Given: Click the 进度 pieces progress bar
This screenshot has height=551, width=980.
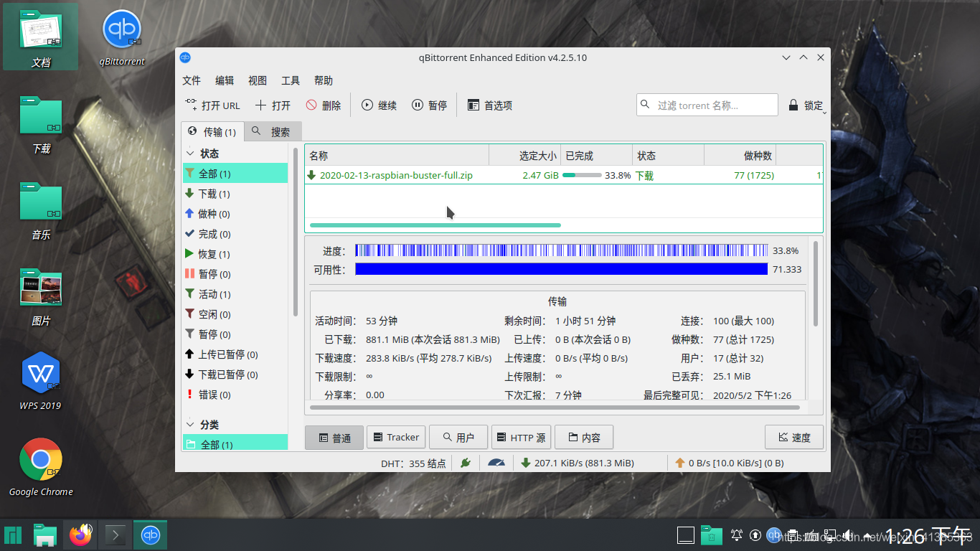Looking at the screenshot, I should pyautogui.click(x=561, y=250).
